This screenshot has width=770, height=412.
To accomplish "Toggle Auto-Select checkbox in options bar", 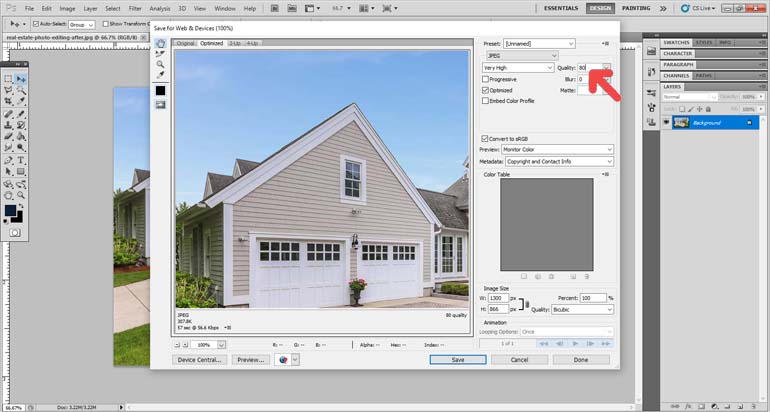I will click(x=36, y=24).
